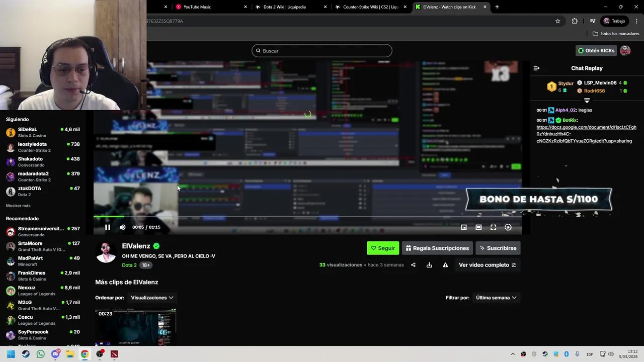Open SiDeRaL channel in Siguiendo

[x=43, y=132]
